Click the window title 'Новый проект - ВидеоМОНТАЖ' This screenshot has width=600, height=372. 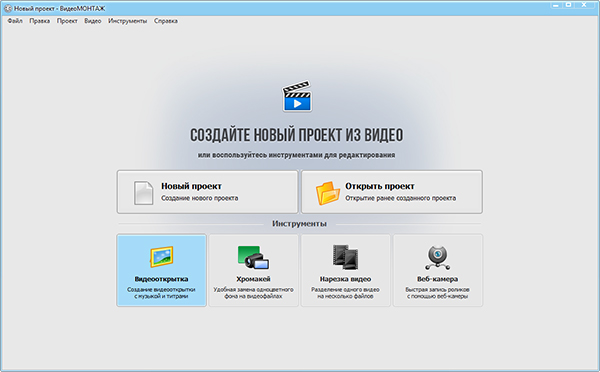59,8
